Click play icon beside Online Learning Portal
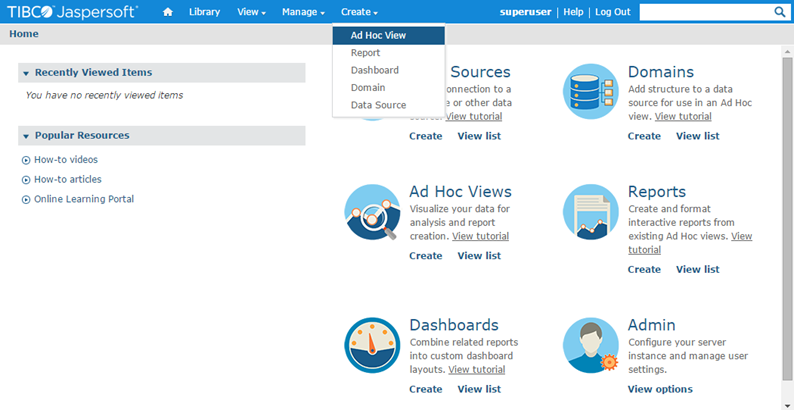 click(x=26, y=200)
